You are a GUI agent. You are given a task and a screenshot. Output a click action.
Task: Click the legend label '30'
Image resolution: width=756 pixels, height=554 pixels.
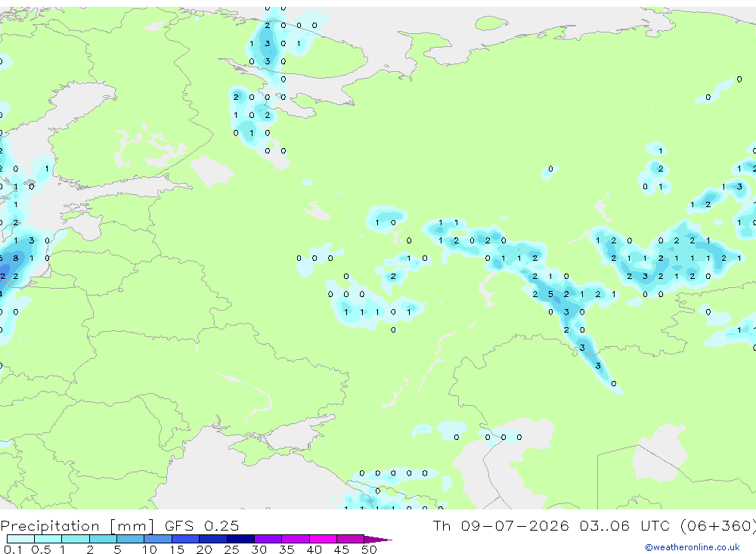(259, 549)
